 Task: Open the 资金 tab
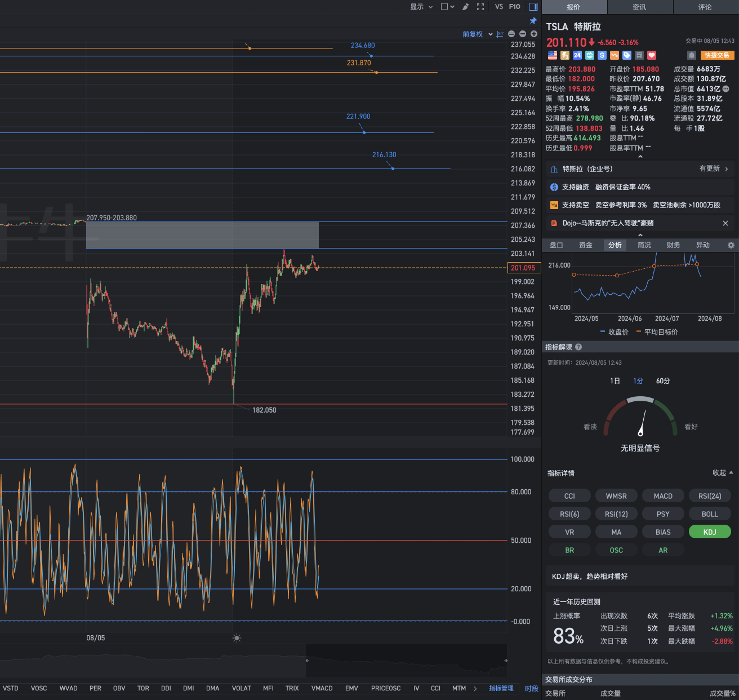586,245
